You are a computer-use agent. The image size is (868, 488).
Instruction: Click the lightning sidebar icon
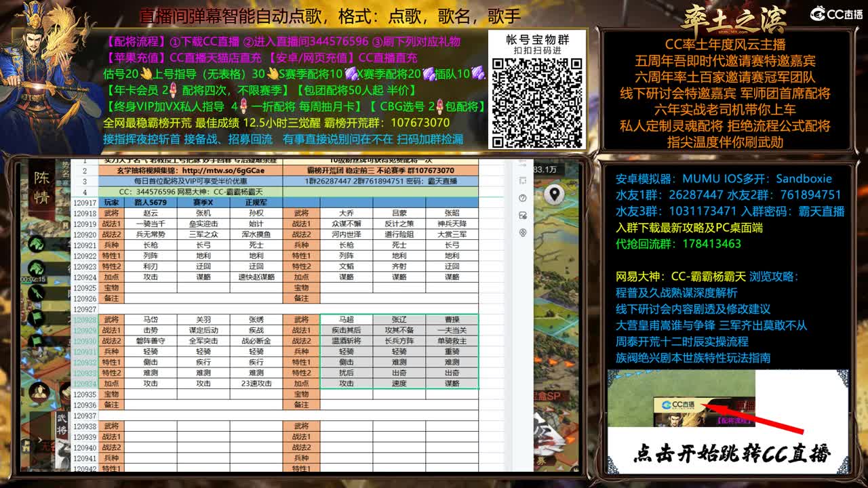pyautogui.click(x=523, y=232)
